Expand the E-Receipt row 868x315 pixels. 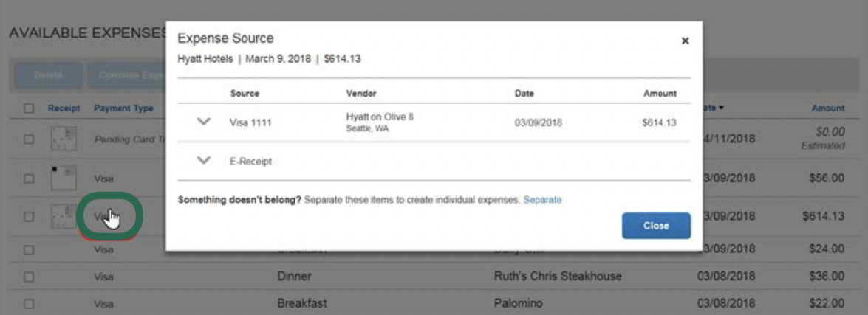tap(205, 161)
